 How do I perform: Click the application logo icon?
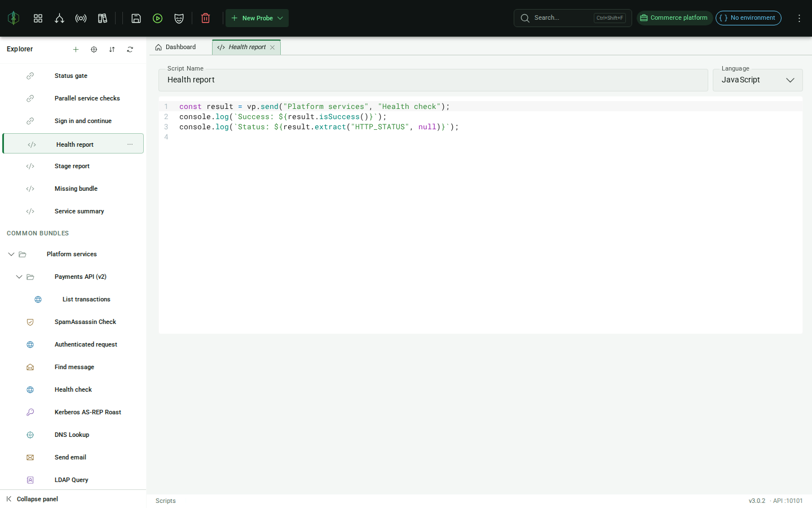tap(14, 18)
